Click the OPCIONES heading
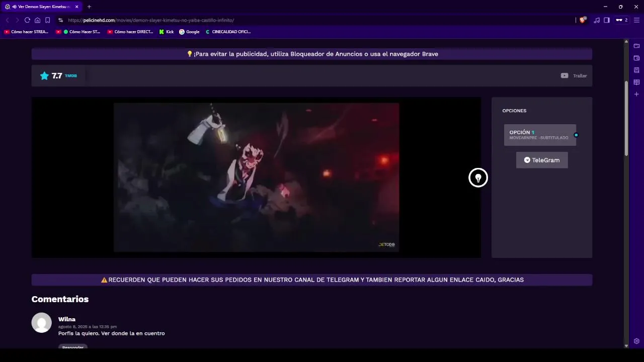The image size is (644, 362). 514,111
